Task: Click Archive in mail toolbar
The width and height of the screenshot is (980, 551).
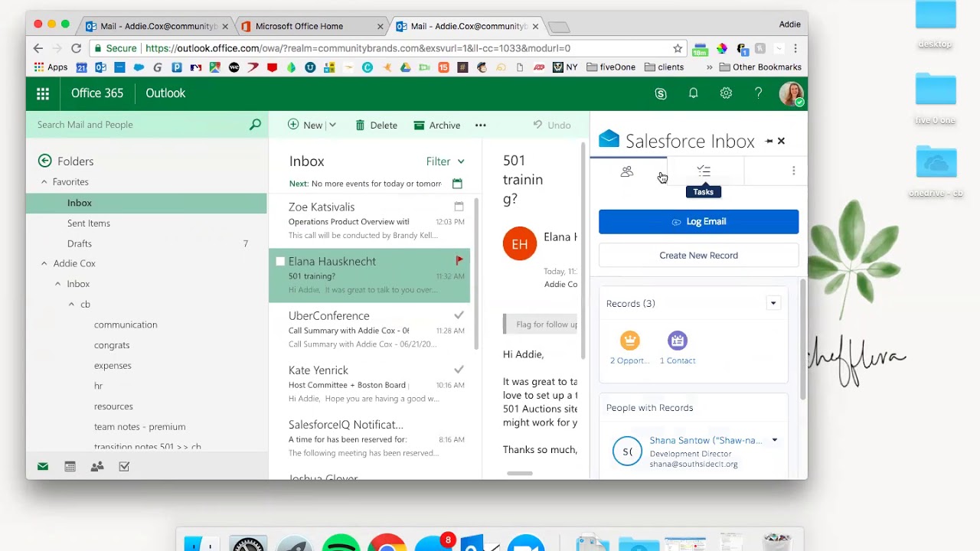Action: [x=437, y=125]
